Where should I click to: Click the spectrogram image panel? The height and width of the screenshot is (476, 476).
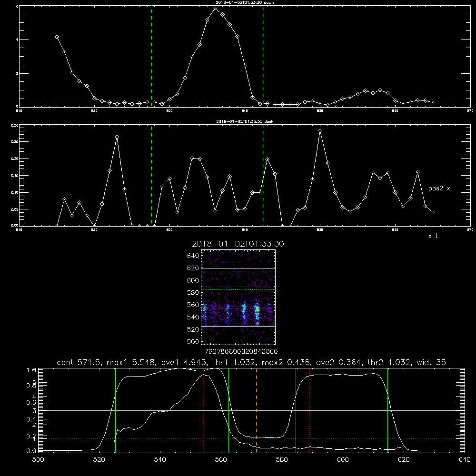coord(238,297)
